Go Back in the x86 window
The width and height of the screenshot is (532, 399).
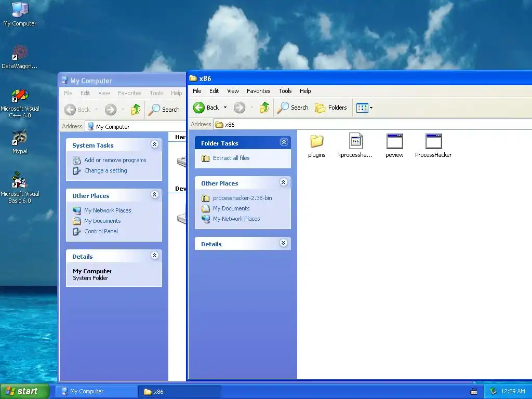tap(206, 108)
